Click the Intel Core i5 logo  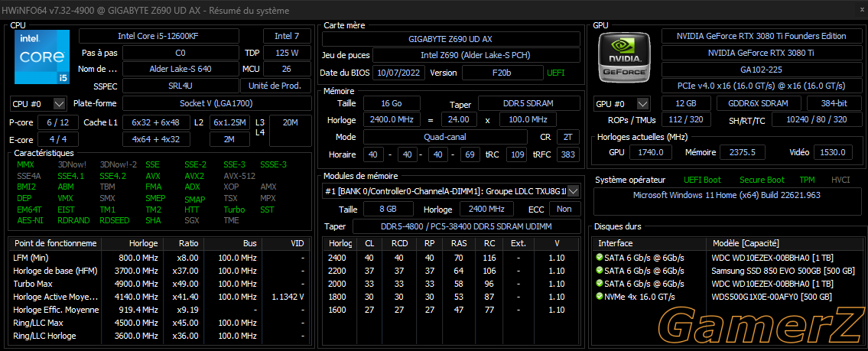pos(42,57)
